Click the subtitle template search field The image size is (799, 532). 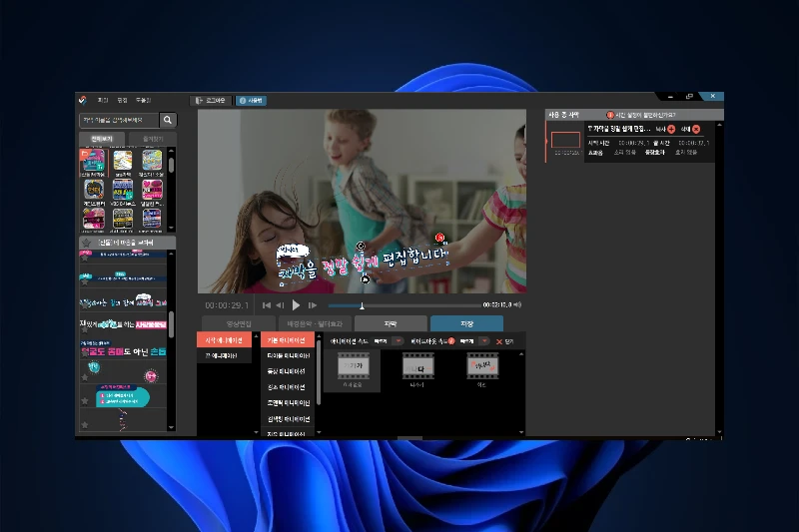tap(118, 120)
